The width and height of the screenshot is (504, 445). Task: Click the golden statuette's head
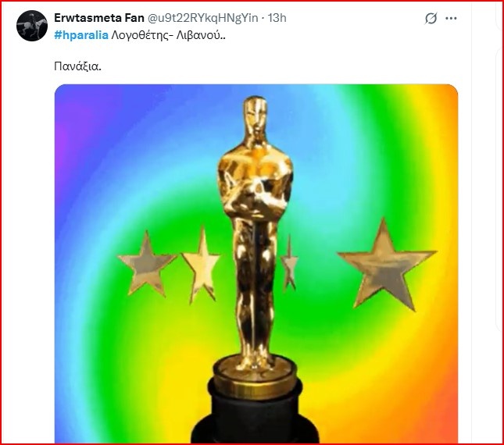256,116
